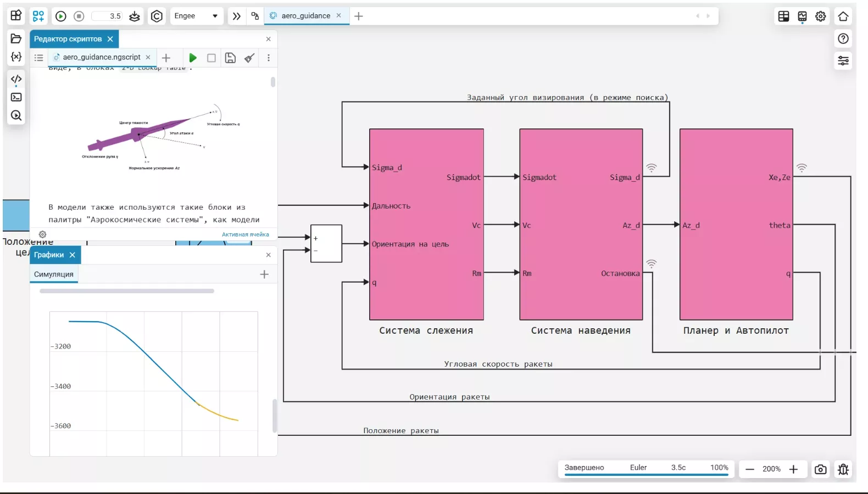This screenshot has height=494, width=868.
Task: Open the help question mark icon
Action: [843, 38]
